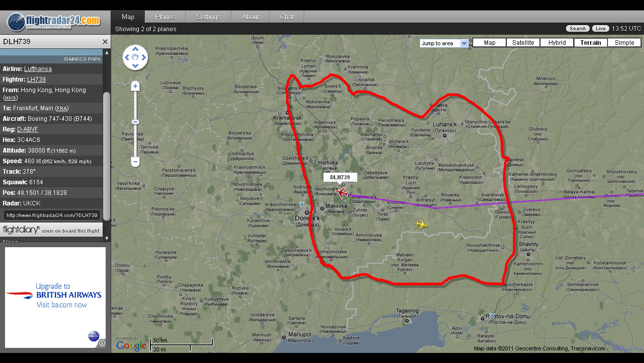Pan map right with the arrow control

click(144, 57)
